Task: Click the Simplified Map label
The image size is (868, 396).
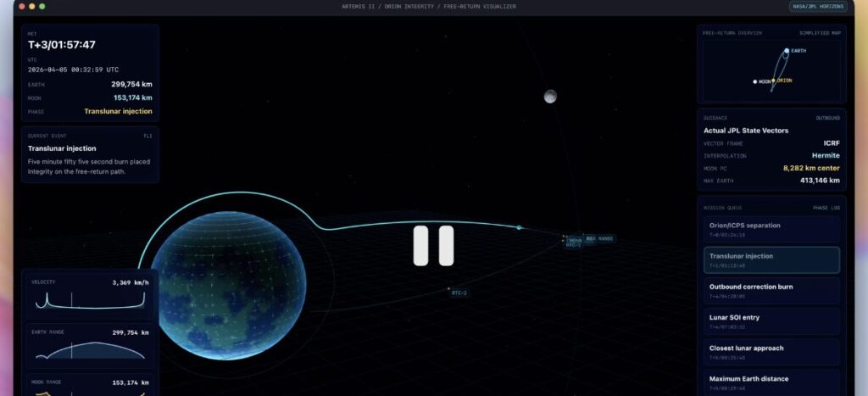Action: tap(820, 33)
